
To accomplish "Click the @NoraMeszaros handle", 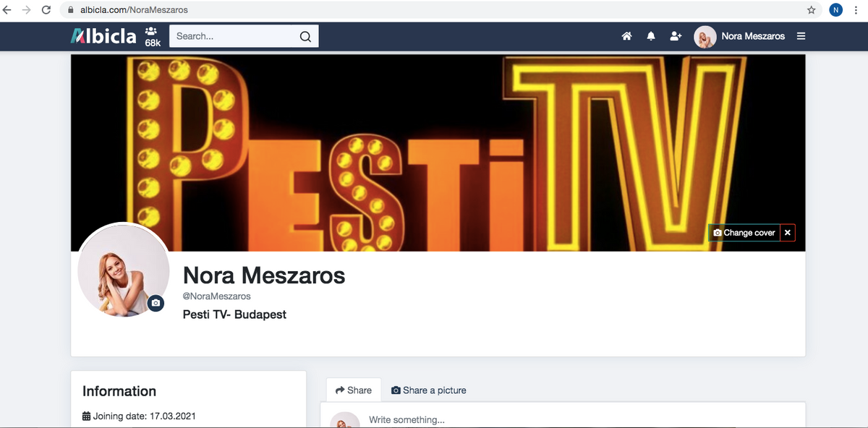I will tap(217, 296).
